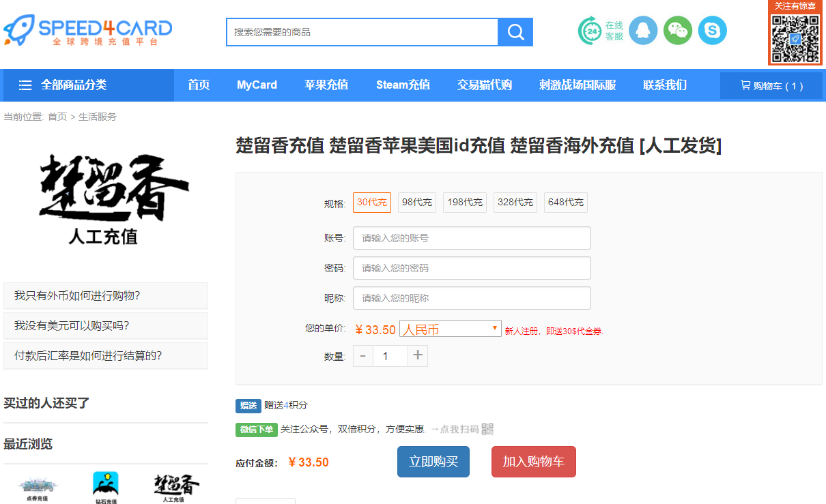Open the 人民币 currency dropdown
Screen dimensions: 826x504
(450, 329)
